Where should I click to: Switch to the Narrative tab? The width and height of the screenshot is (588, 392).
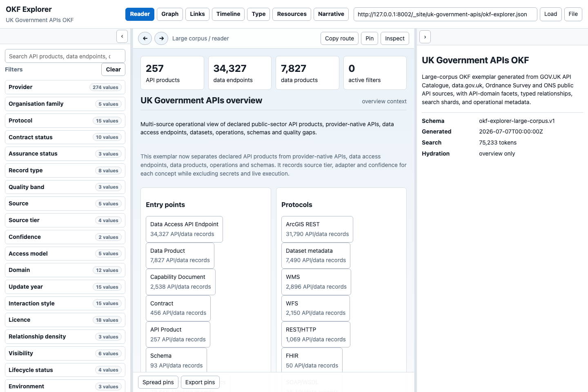[x=331, y=14]
